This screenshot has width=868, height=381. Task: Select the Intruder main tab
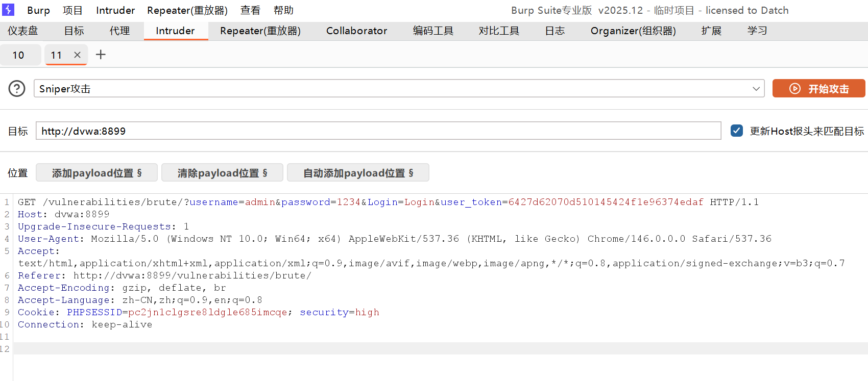[x=175, y=31]
